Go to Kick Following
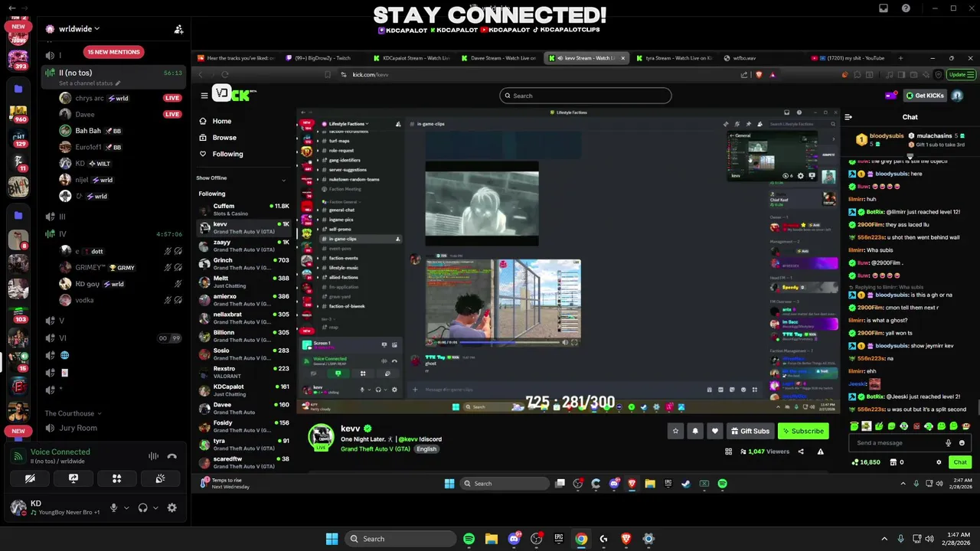The height and width of the screenshot is (551, 980). (227, 154)
